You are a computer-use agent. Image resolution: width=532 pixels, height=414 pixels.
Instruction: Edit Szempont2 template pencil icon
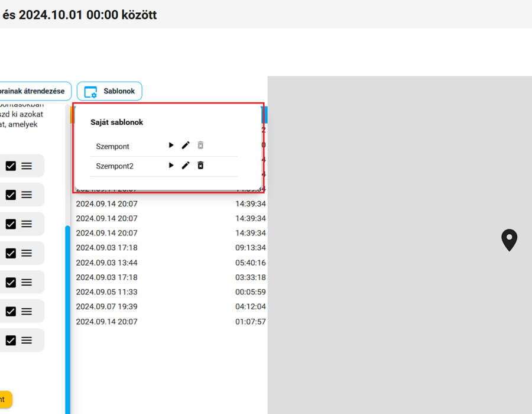186,165
